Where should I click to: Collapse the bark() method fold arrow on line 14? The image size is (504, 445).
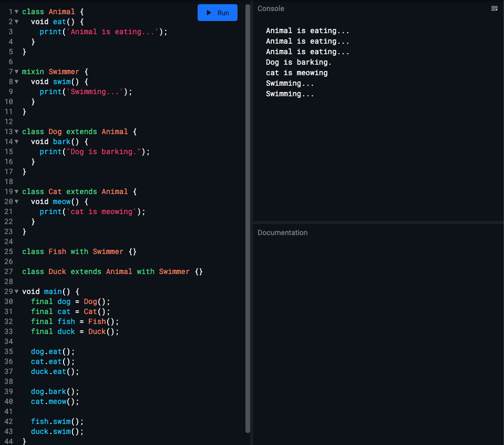[x=16, y=141]
